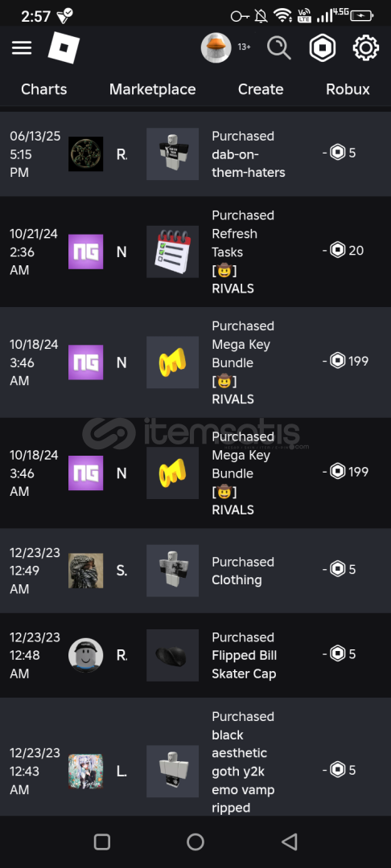391x868 pixels.
Task: Select the black skater cap thumbnail
Action: 172,656
